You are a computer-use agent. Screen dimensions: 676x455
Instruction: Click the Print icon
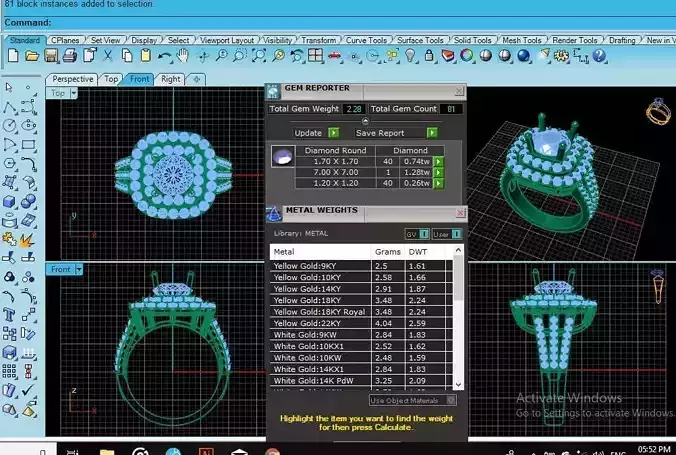click(x=70, y=56)
